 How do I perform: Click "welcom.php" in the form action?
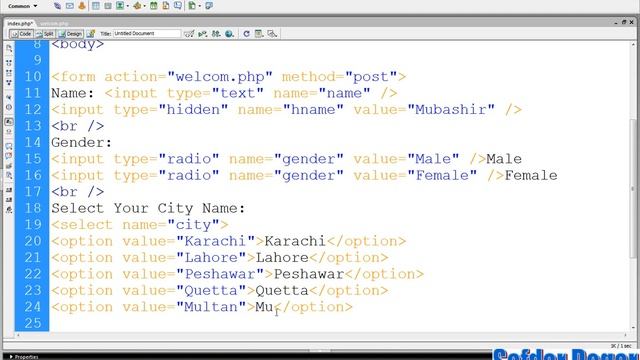pyautogui.click(x=220, y=77)
